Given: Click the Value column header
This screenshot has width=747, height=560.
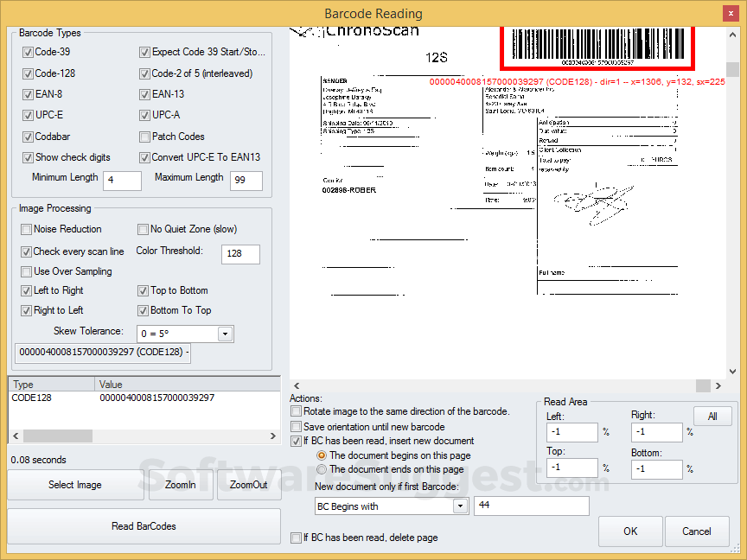Looking at the screenshot, I should click(x=188, y=385).
